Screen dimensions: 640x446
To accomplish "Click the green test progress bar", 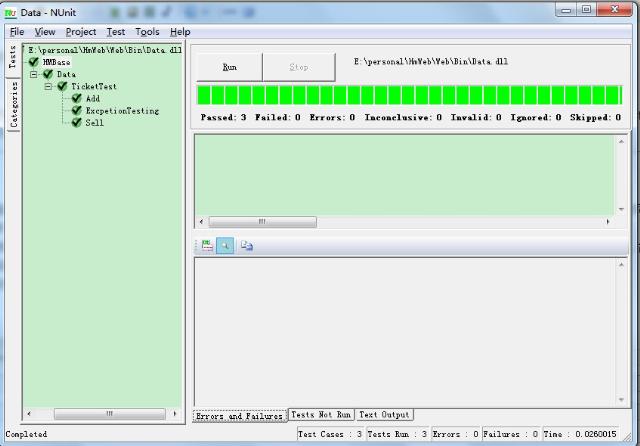I will click(x=409, y=95).
